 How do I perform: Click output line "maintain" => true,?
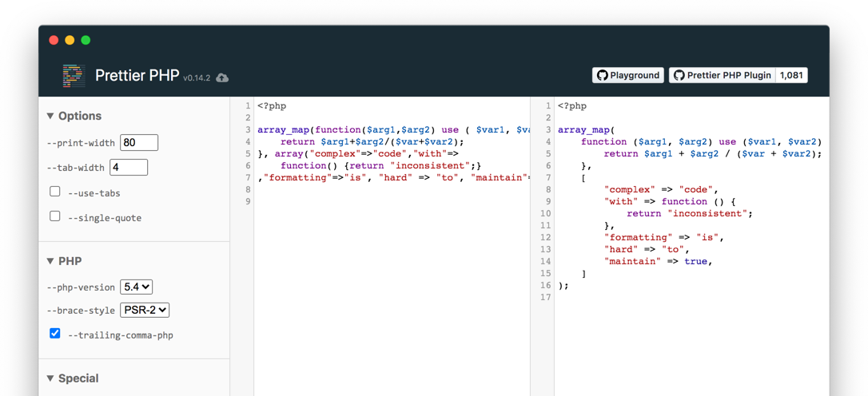click(659, 261)
